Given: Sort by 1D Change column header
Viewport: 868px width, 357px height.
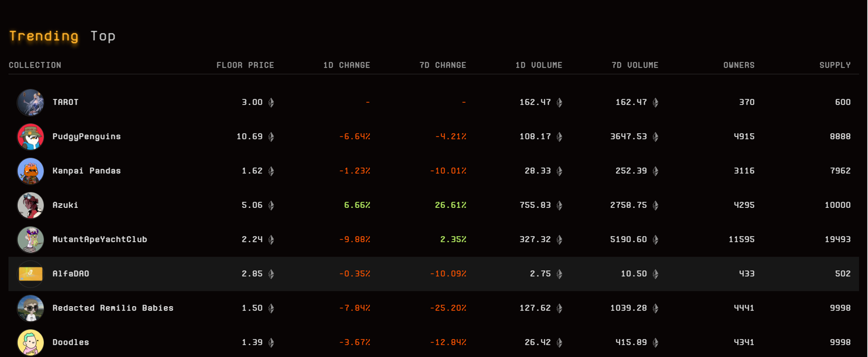Looking at the screenshot, I should pyautogui.click(x=346, y=65).
